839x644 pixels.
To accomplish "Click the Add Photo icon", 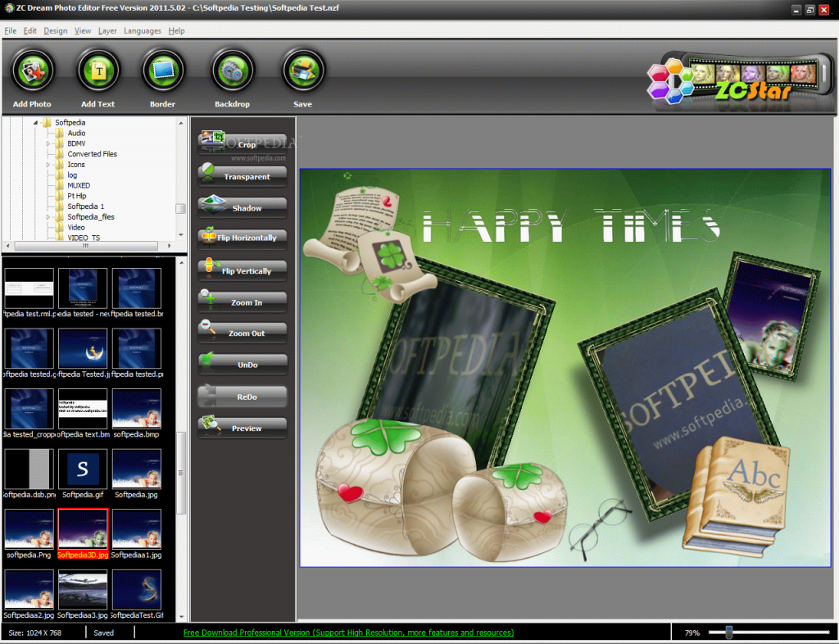I will [33, 70].
